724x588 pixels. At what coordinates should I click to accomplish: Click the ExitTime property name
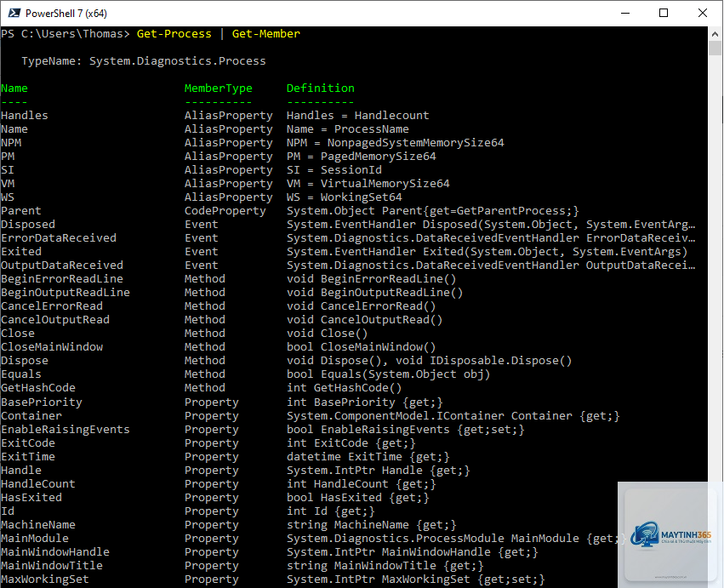click(x=28, y=457)
